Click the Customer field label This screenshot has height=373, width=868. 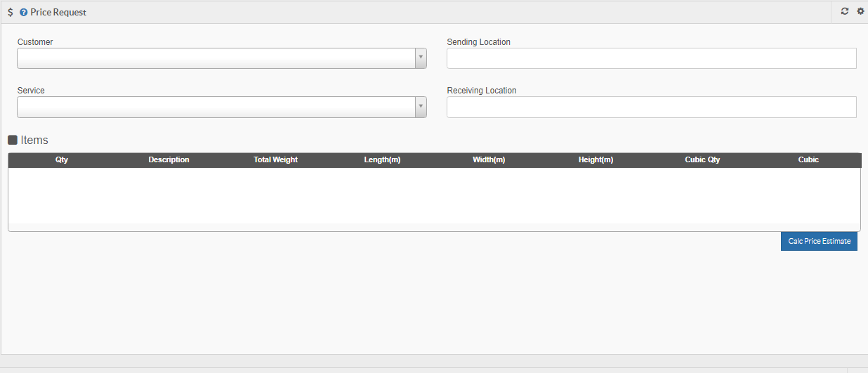(35, 42)
